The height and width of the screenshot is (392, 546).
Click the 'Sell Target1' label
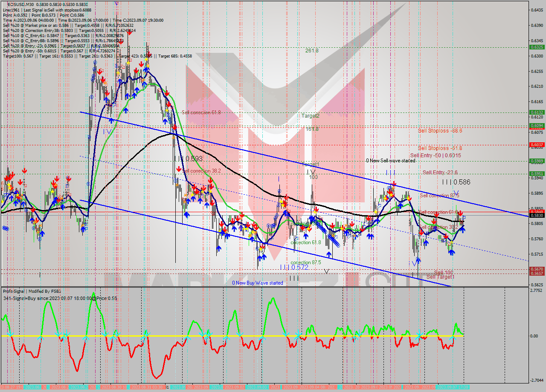click(x=440, y=277)
